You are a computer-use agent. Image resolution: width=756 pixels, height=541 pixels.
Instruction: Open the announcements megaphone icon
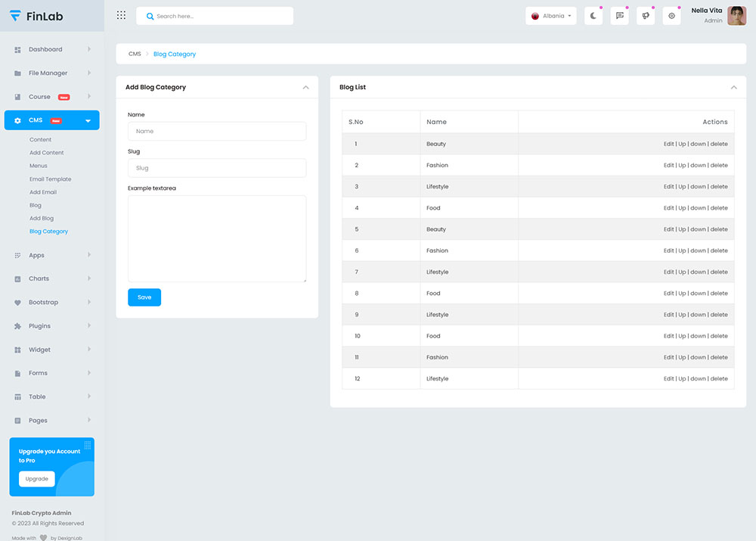coord(645,16)
